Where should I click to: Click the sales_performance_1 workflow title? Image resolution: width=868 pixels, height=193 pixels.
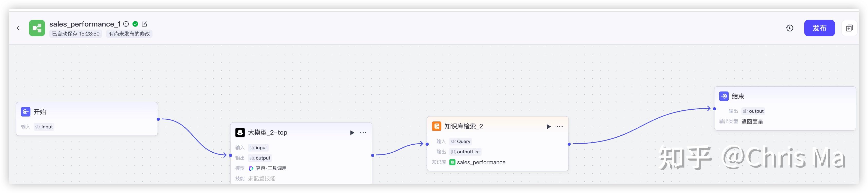tap(85, 24)
